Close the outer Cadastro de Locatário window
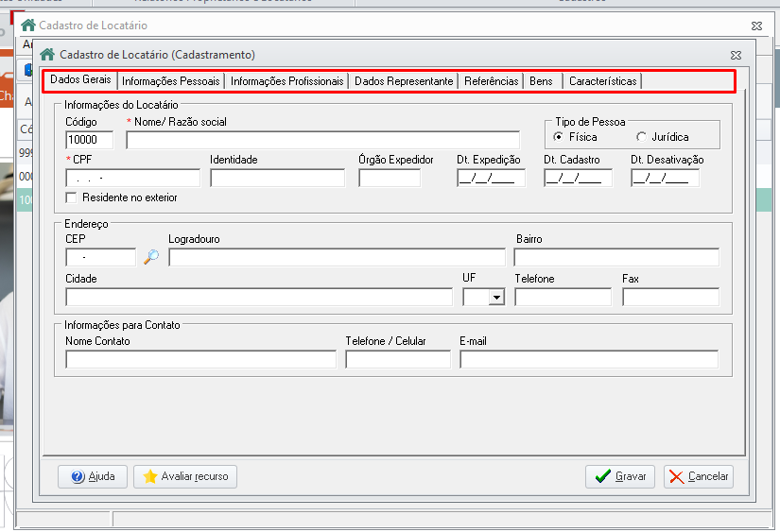The height and width of the screenshot is (532, 780). pos(756,26)
